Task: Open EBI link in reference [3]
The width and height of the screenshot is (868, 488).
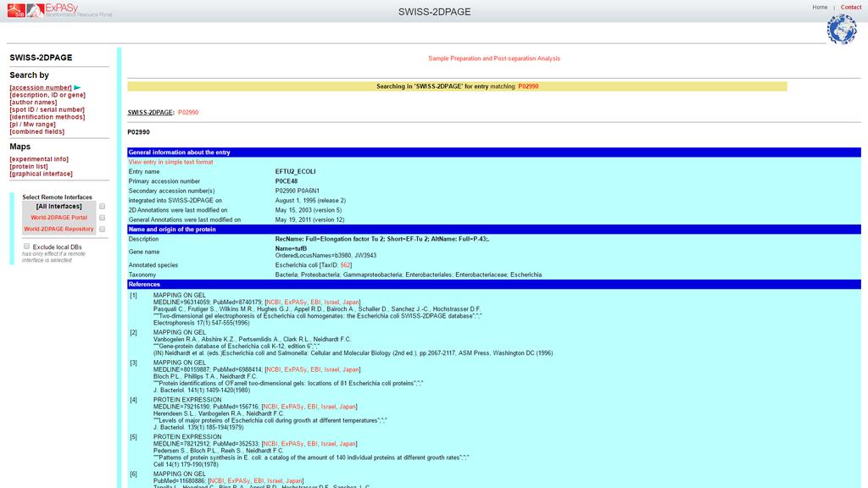Action: coord(315,369)
